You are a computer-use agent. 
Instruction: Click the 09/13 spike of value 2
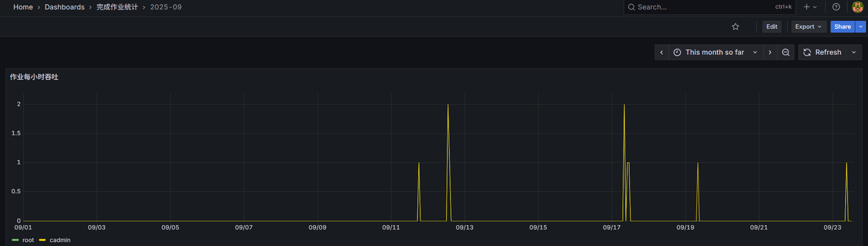pyautogui.click(x=448, y=105)
